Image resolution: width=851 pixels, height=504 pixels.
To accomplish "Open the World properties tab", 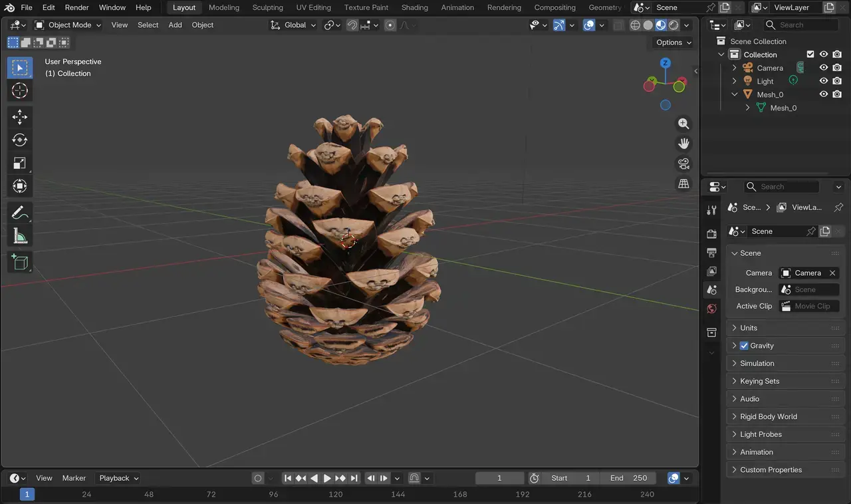I will click(711, 309).
